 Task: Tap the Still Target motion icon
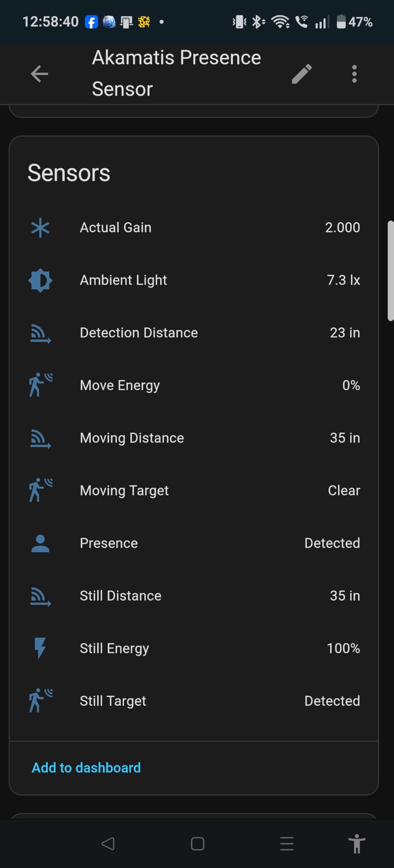point(41,700)
